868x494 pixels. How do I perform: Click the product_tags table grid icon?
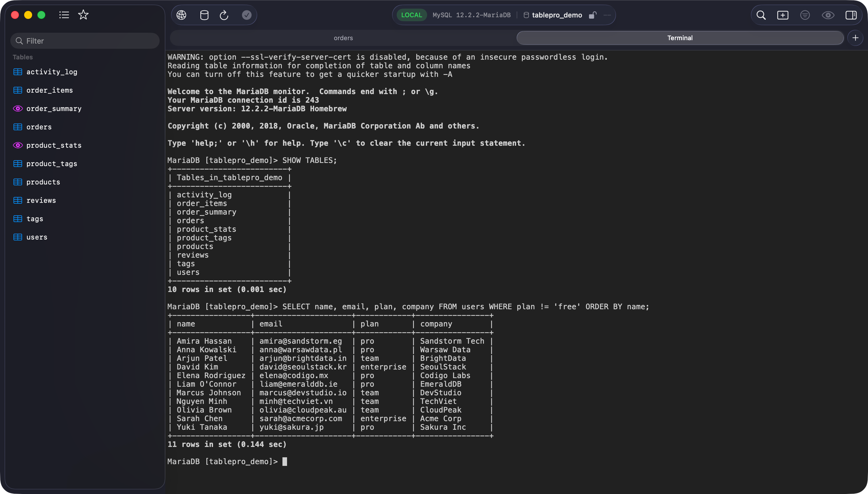(x=18, y=164)
